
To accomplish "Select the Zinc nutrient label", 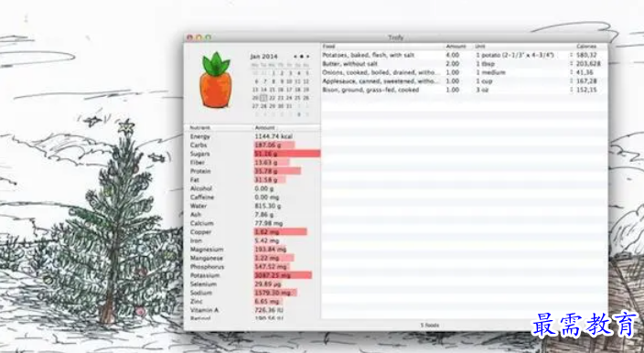I will pyautogui.click(x=197, y=301).
